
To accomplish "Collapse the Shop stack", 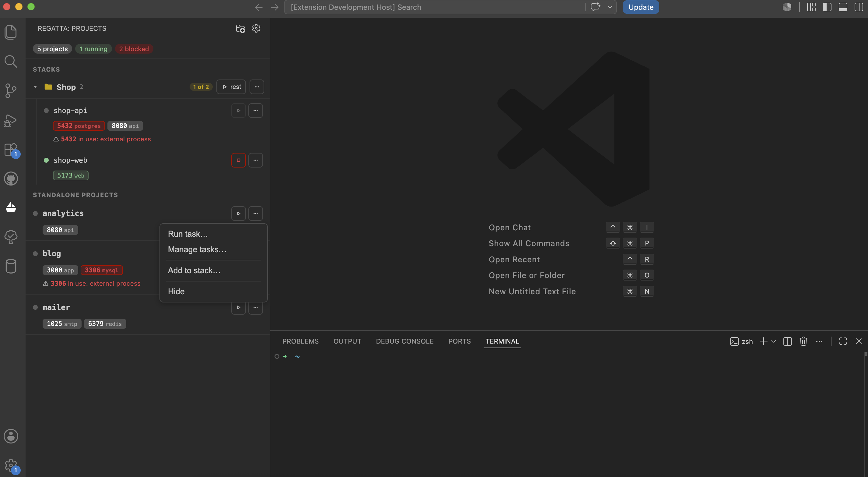I will (x=35, y=87).
